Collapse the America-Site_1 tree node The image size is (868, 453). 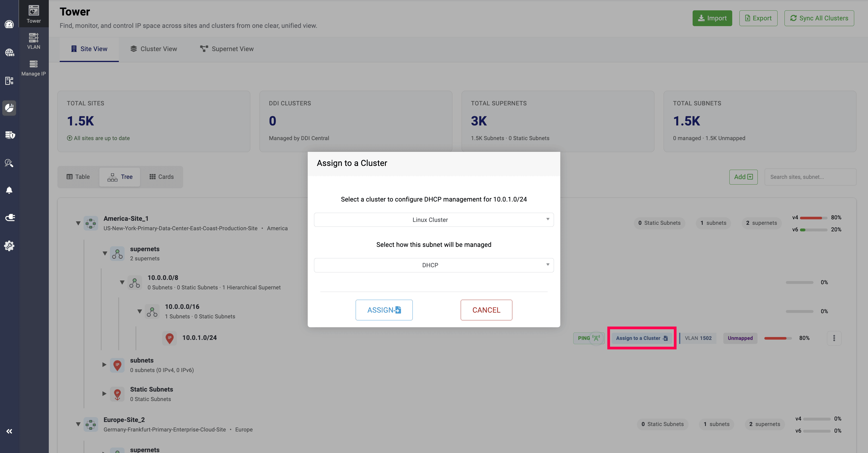(x=78, y=223)
